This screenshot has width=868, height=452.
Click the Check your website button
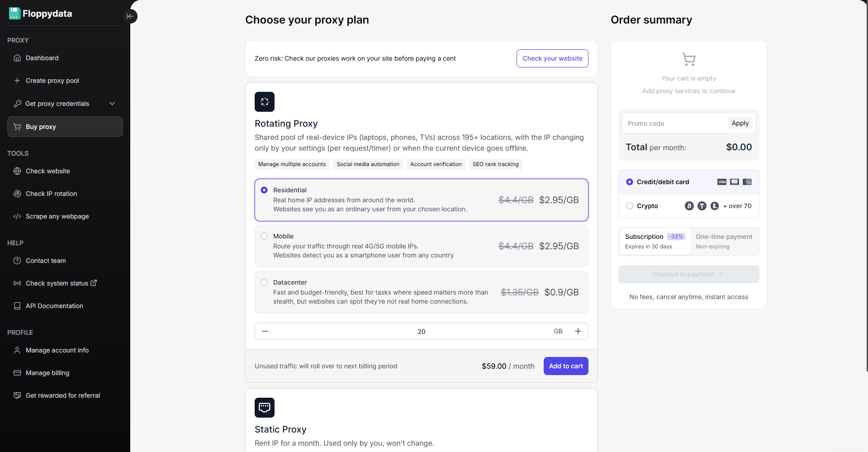[552, 58]
